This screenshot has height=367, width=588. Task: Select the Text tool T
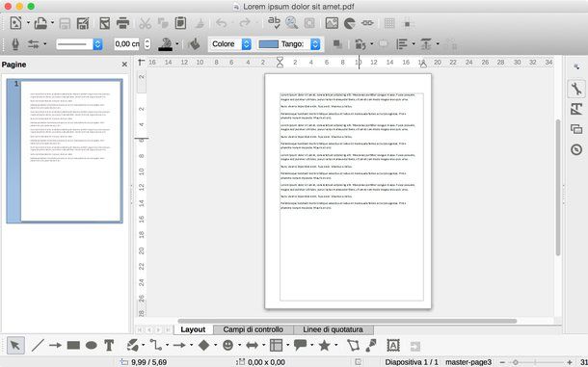pos(109,345)
